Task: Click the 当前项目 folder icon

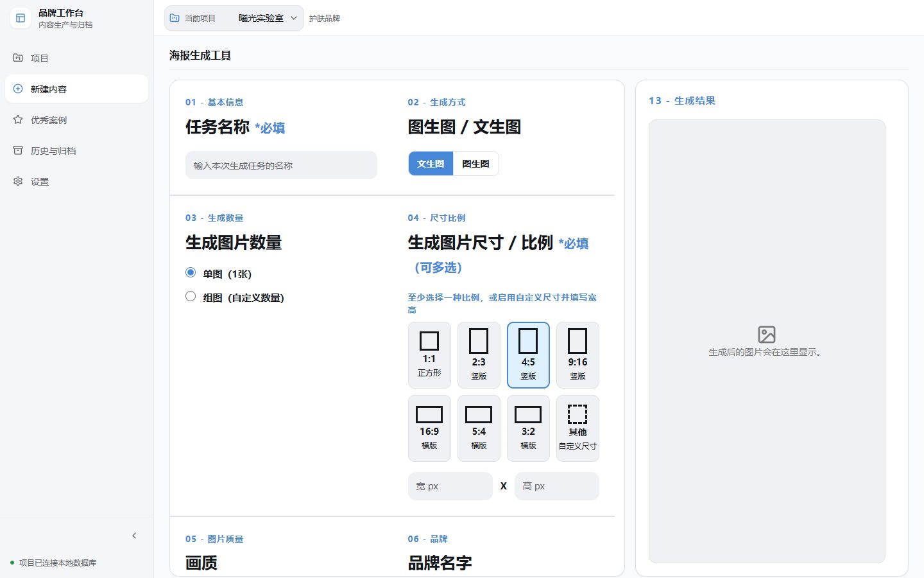Action: 175,18
